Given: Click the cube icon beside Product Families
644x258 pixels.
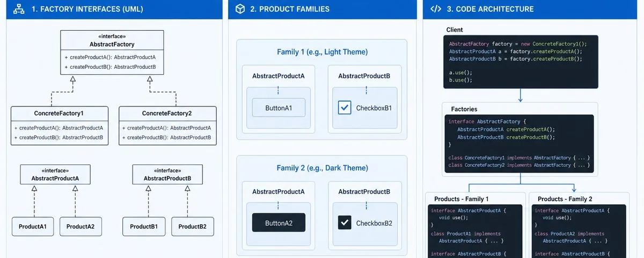Looking at the screenshot, I should [x=240, y=9].
